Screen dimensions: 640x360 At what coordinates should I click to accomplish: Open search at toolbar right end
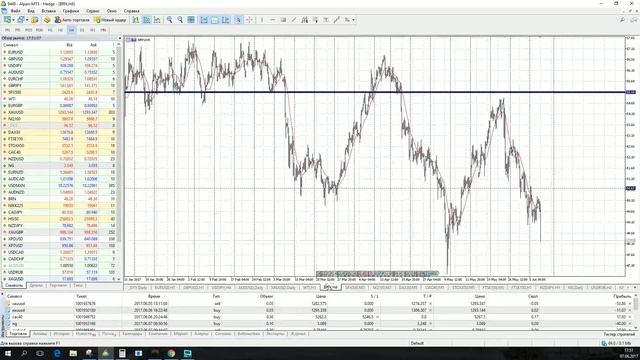point(622,20)
